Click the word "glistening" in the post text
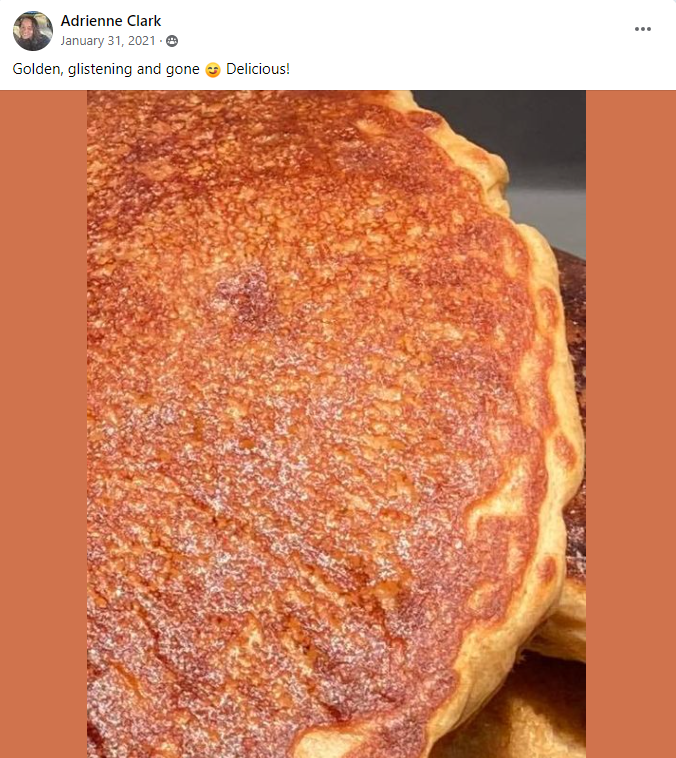The width and height of the screenshot is (676, 758). [x=98, y=70]
